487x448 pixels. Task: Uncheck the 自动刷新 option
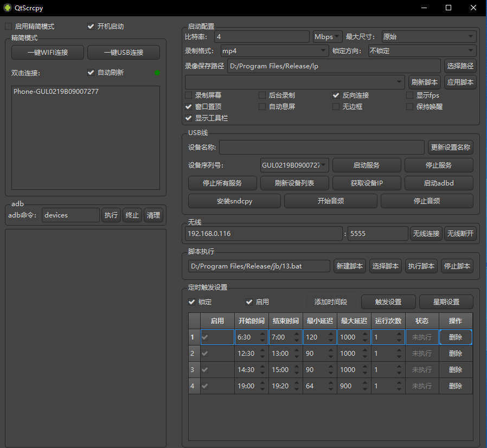[91, 73]
